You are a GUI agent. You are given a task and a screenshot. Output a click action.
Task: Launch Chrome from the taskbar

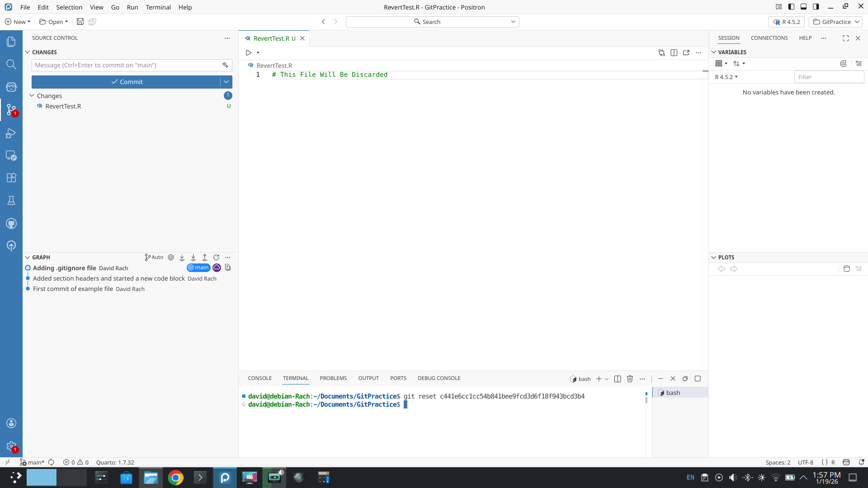175,478
